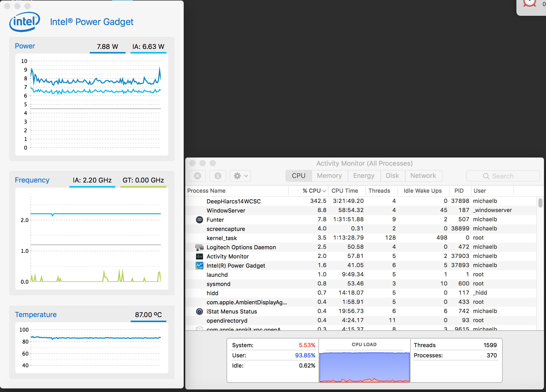Click the Frequency section heading
546x392 pixels.
pos(32,180)
